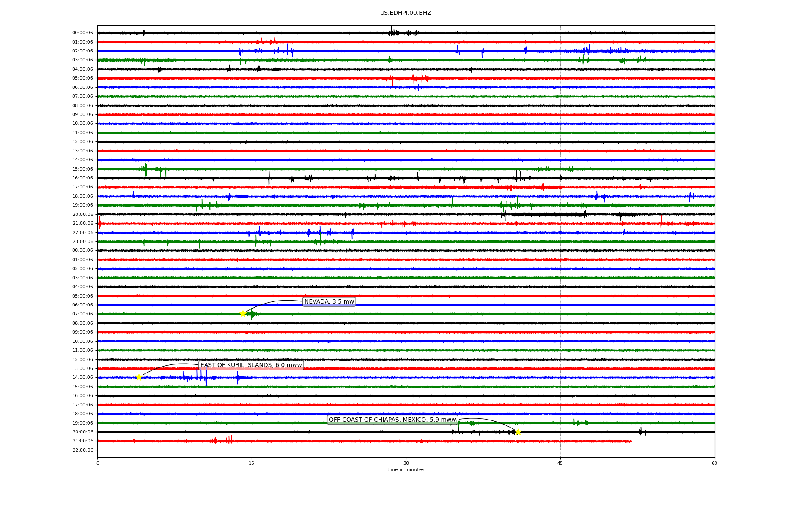
Task: Click the x-axis tick label 60
Action: pyautogui.click(x=714, y=463)
